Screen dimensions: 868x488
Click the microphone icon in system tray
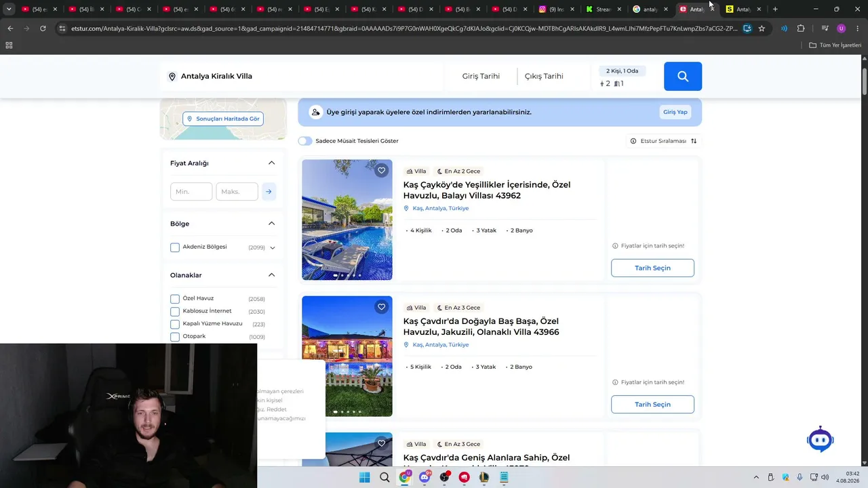click(x=800, y=477)
